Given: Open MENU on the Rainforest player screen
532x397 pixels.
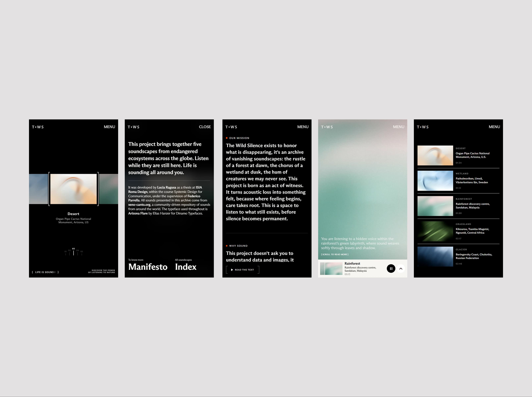Looking at the screenshot, I should click(398, 127).
